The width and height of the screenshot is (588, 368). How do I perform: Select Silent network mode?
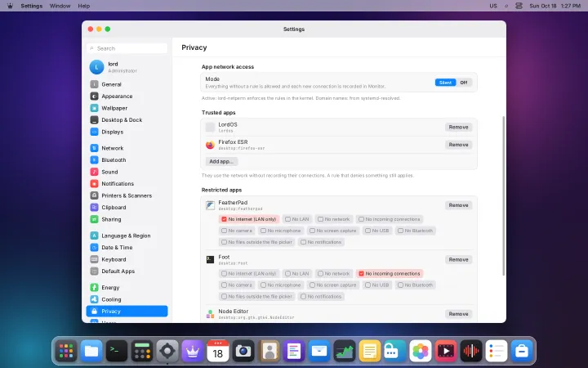point(446,83)
